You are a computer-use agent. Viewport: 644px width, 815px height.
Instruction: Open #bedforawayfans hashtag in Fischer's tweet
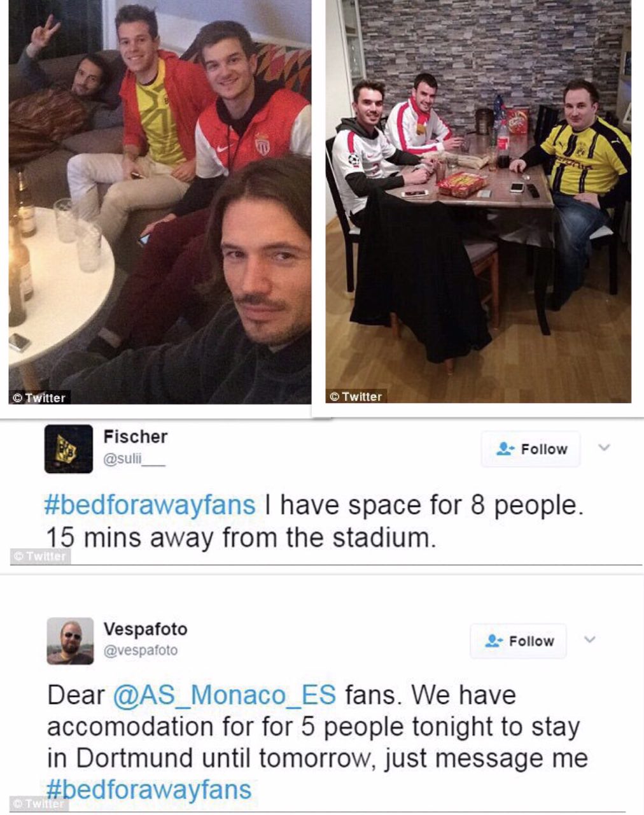coord(150,505)
